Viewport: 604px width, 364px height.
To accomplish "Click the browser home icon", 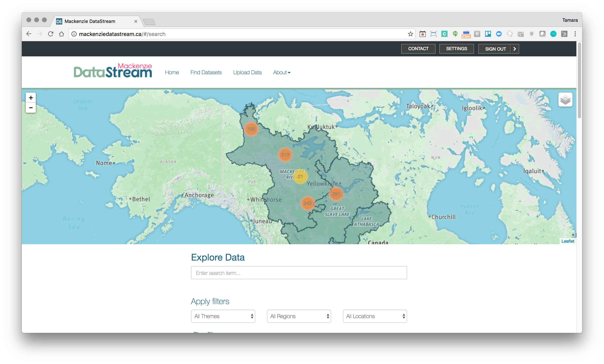I will 61,34.
